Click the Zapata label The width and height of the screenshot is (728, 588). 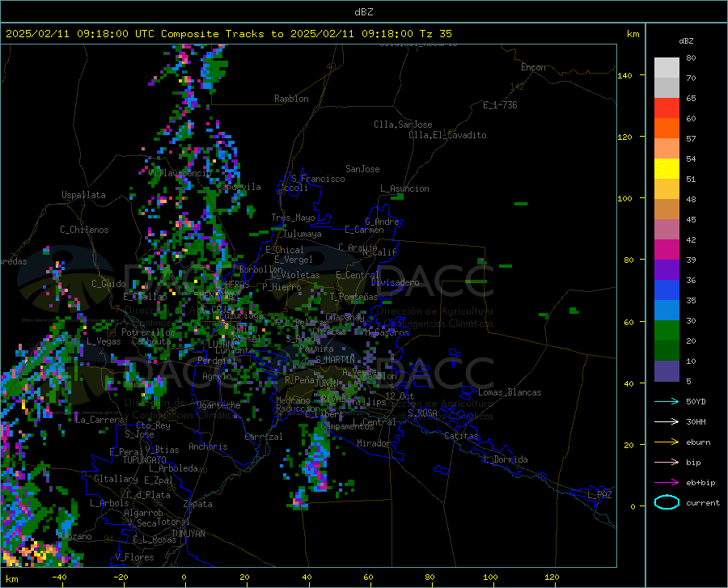click(198, 504)
